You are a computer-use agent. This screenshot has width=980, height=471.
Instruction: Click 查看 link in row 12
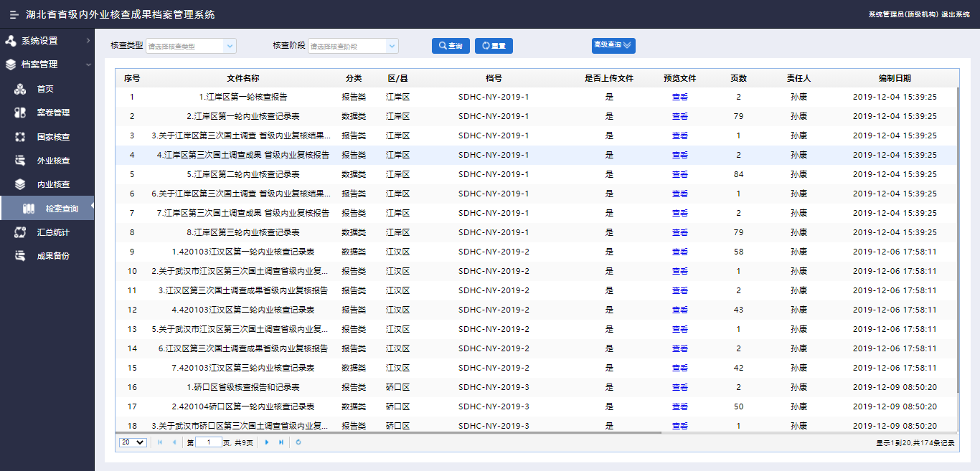coord(679,310)
